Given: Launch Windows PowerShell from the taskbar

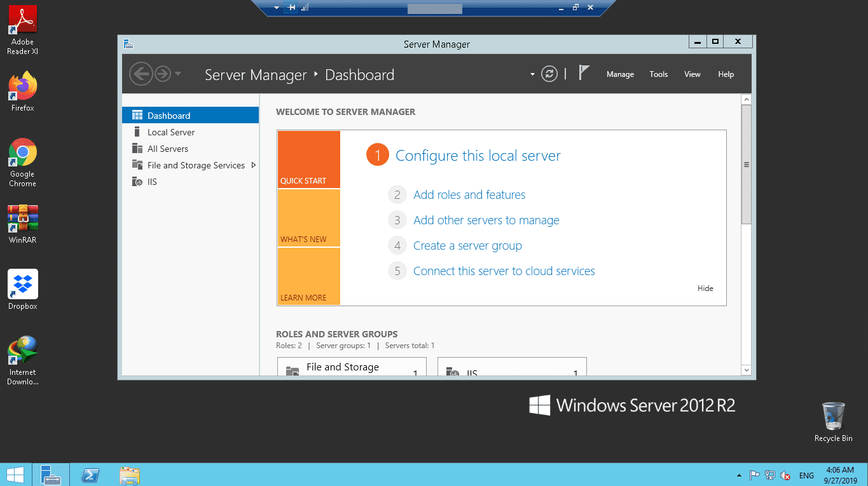Looking at the screenshot, I should tap(90, 475).
